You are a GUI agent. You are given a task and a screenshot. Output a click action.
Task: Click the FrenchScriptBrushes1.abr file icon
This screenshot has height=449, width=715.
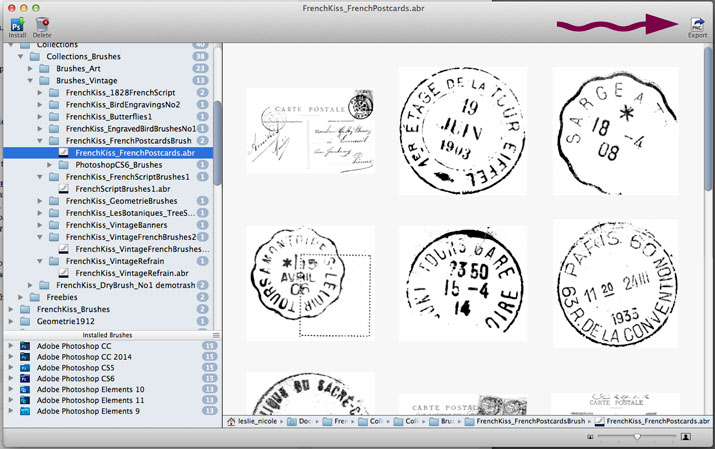64,189
